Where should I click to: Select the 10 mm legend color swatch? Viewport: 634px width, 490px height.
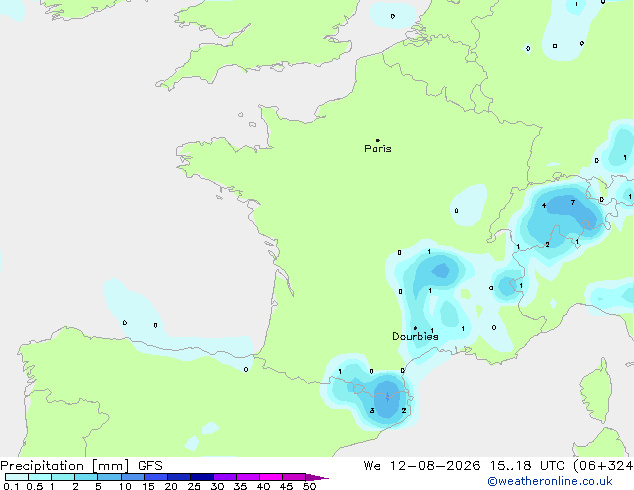click(132, 477)
